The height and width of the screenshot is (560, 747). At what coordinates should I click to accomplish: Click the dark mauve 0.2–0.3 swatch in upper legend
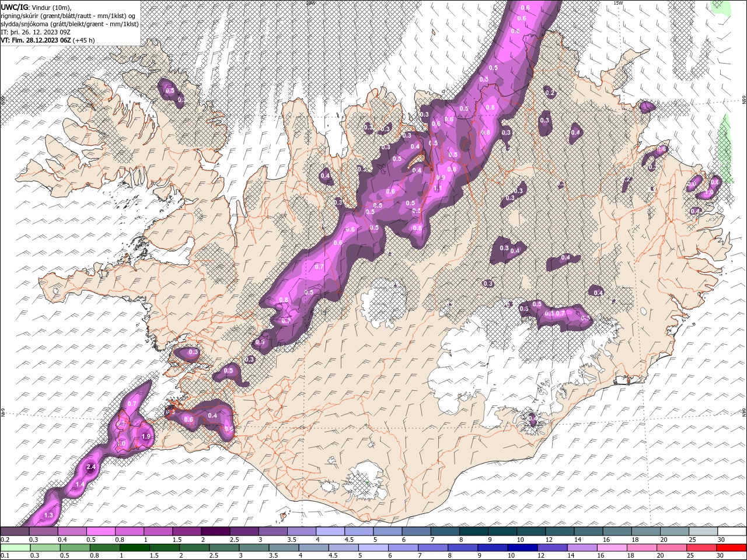tap(15, 531)
